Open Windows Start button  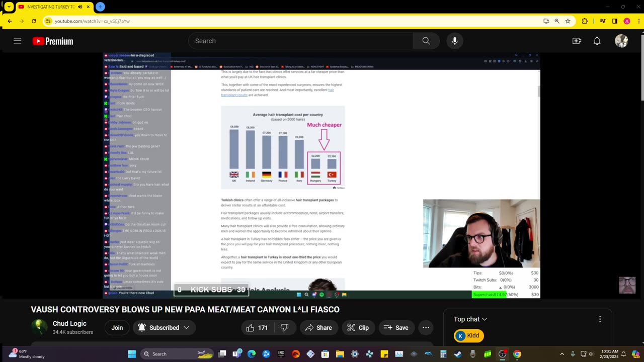point(132,354)
